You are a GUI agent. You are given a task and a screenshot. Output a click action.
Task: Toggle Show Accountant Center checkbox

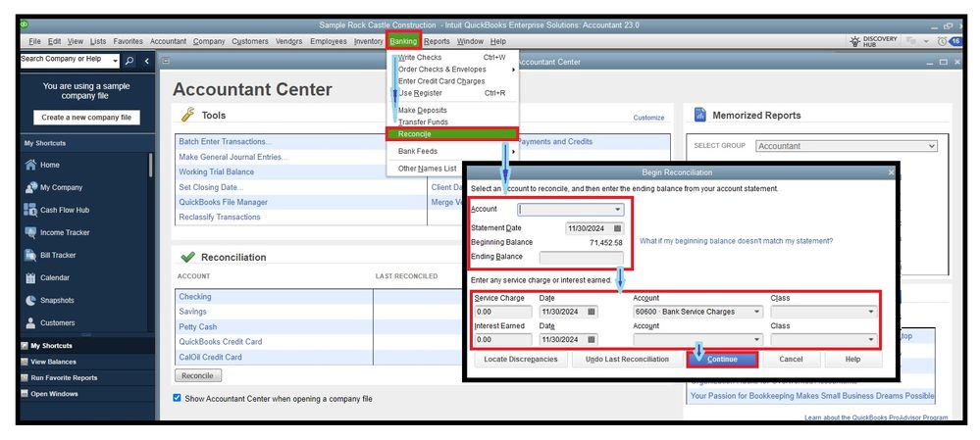click(177, 398)
